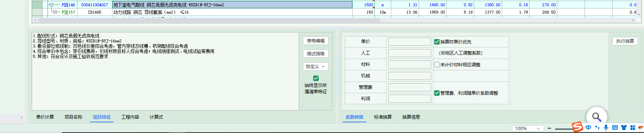Click horizontal scrollbar right arrow
This screenshot has height=133, width=644.
[634, 20]
